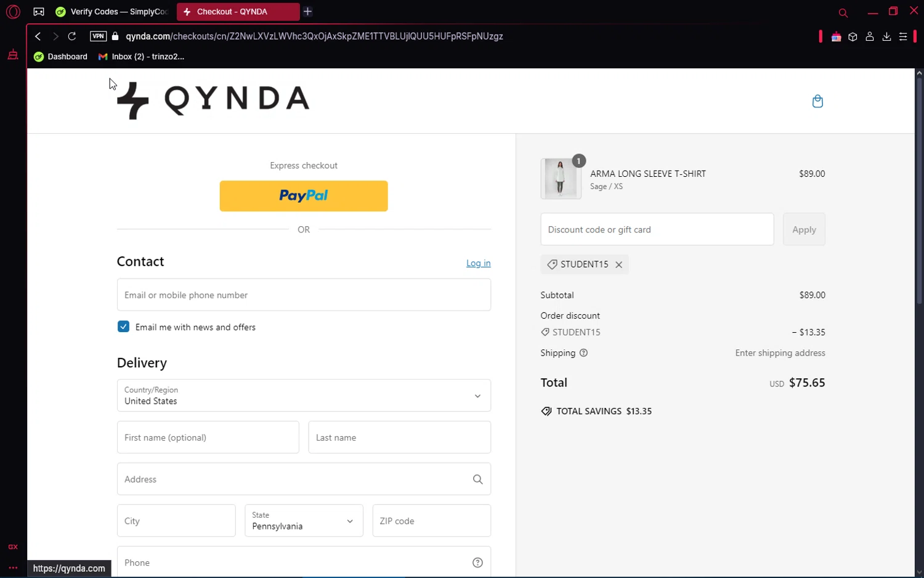Click the phone help question mark icon

pyautogui.click(x=477, y=563)
